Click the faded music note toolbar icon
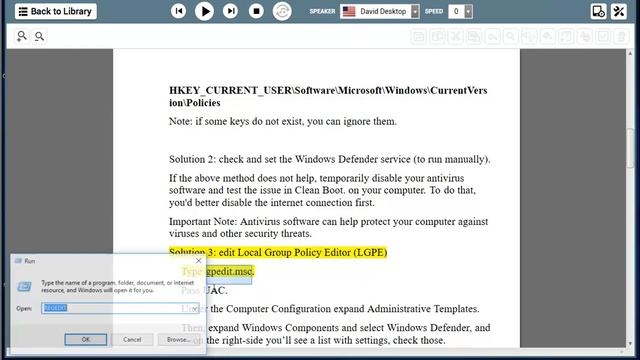Image resolution: width=640 pixels, height=360 pixels. 566,36
